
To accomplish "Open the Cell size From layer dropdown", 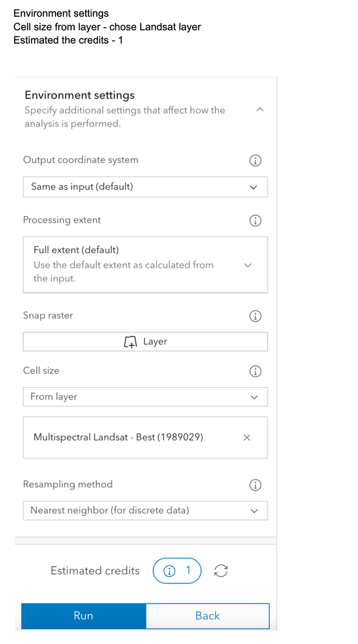I will click(x=145, y=396).
